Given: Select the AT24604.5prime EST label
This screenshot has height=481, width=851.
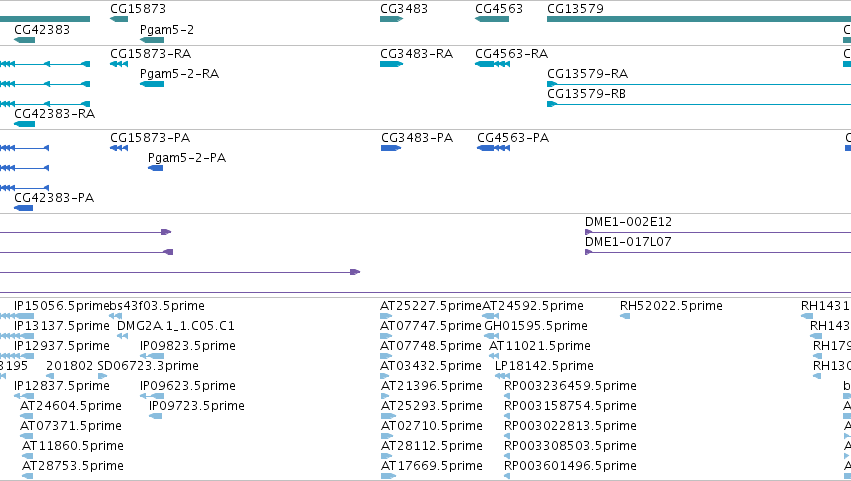Looking at the screenshot, I should coord(71,406).
